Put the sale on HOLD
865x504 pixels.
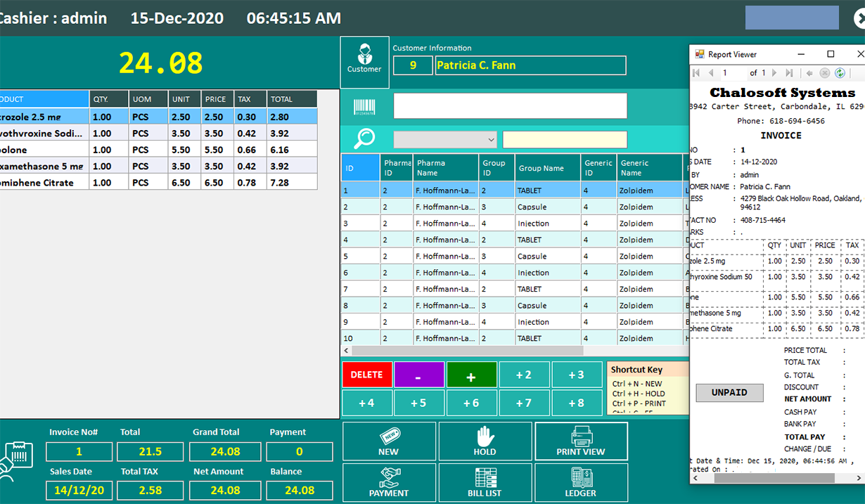coord(485,441)
